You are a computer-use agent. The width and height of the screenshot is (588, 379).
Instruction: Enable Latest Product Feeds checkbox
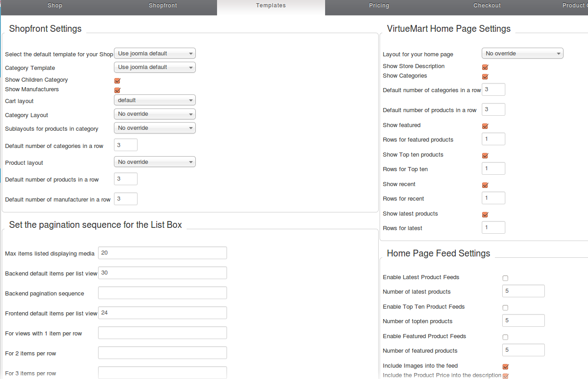(505, 278)
